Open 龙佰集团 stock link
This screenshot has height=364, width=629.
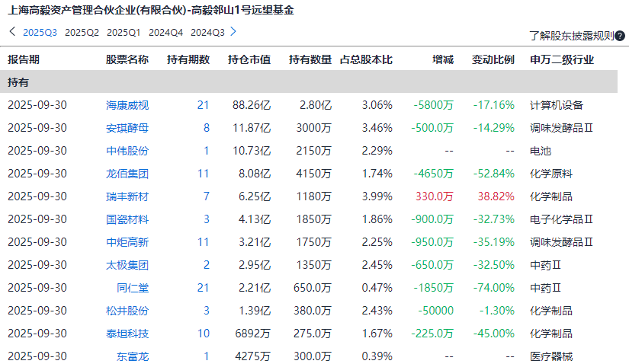127,174
